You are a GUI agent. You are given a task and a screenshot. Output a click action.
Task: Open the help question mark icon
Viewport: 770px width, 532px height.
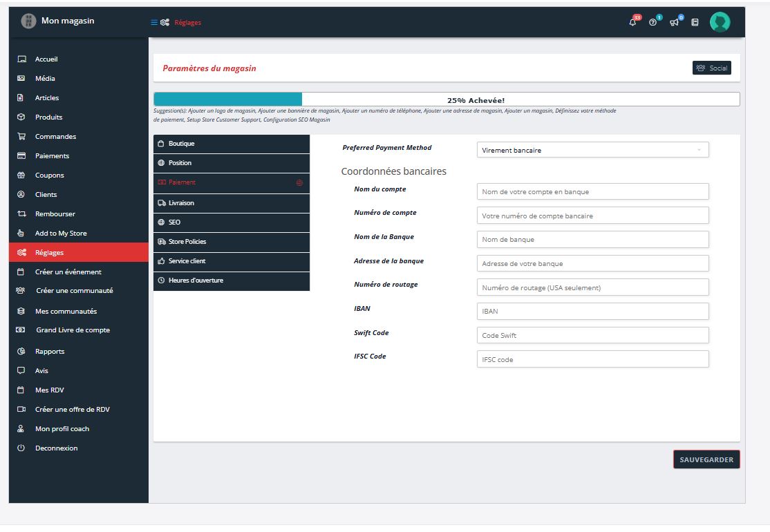(652, 23)
